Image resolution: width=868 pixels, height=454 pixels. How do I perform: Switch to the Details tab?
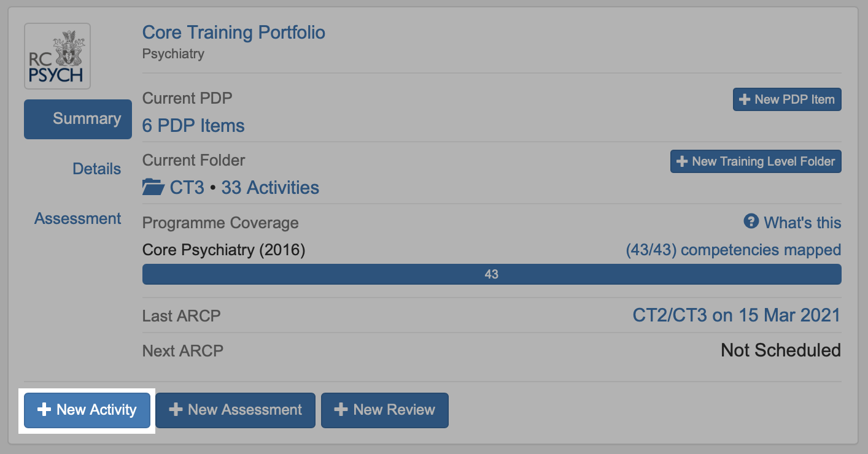(x=96, y=169)
